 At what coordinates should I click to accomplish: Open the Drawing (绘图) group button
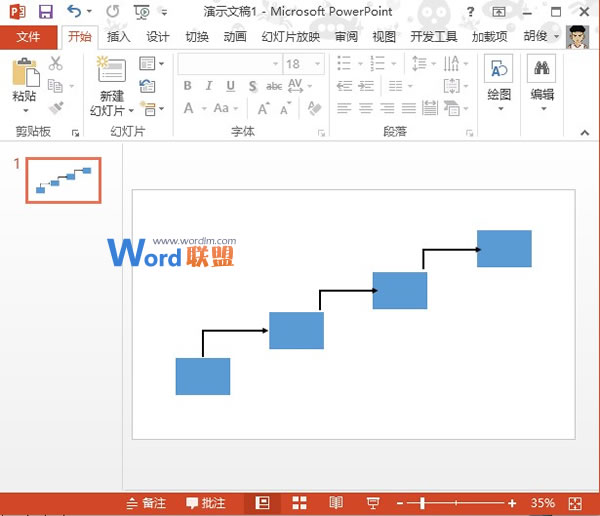(499, 84)
